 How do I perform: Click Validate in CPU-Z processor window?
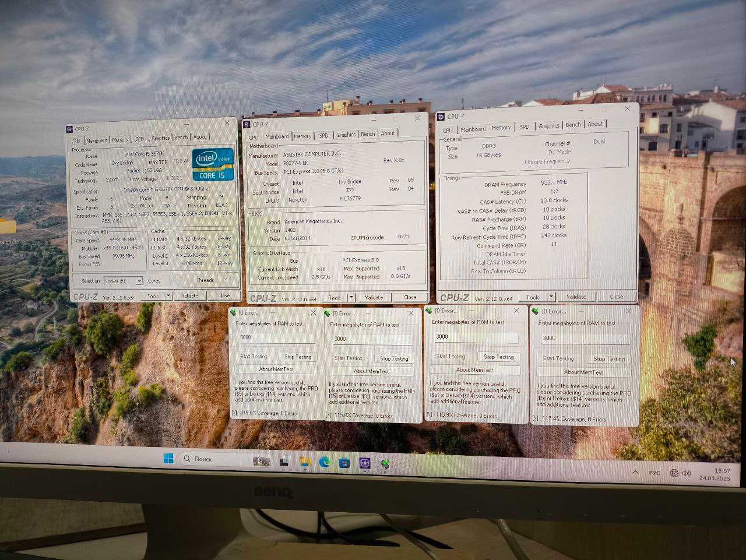tap(190, 295)
